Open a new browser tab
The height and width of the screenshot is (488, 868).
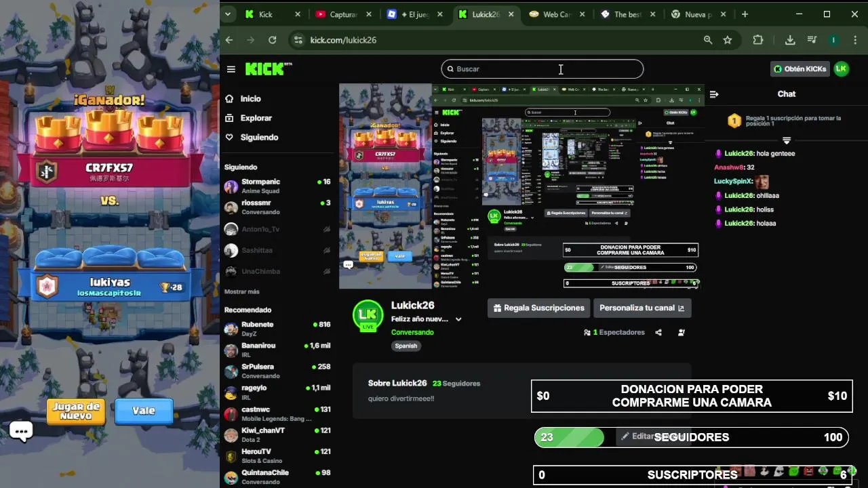click(745, 14)
